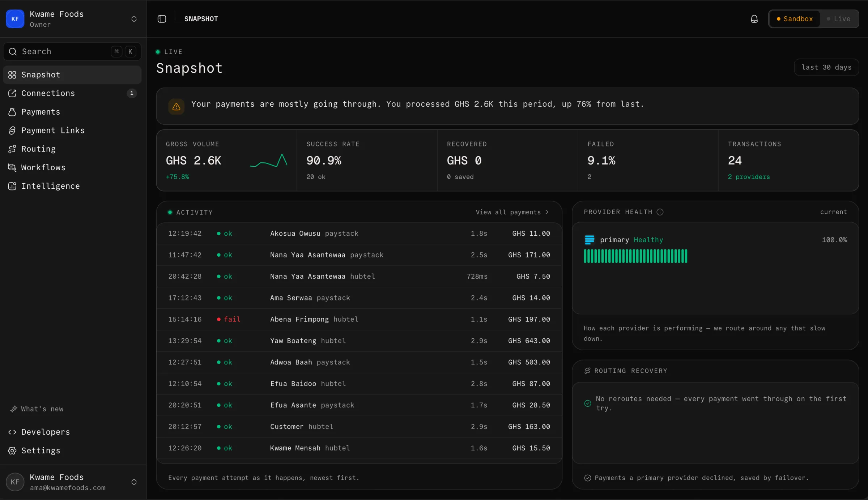The width and height of the screenshot is (868, 500).
Task: Open Workflows section
Action: pos(72,167)
